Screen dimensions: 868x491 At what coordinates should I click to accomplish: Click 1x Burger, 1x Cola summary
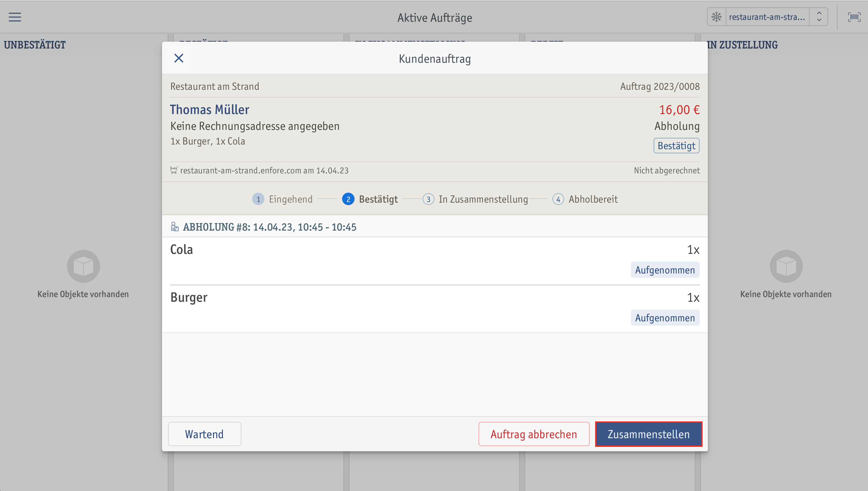pos(208,141)
